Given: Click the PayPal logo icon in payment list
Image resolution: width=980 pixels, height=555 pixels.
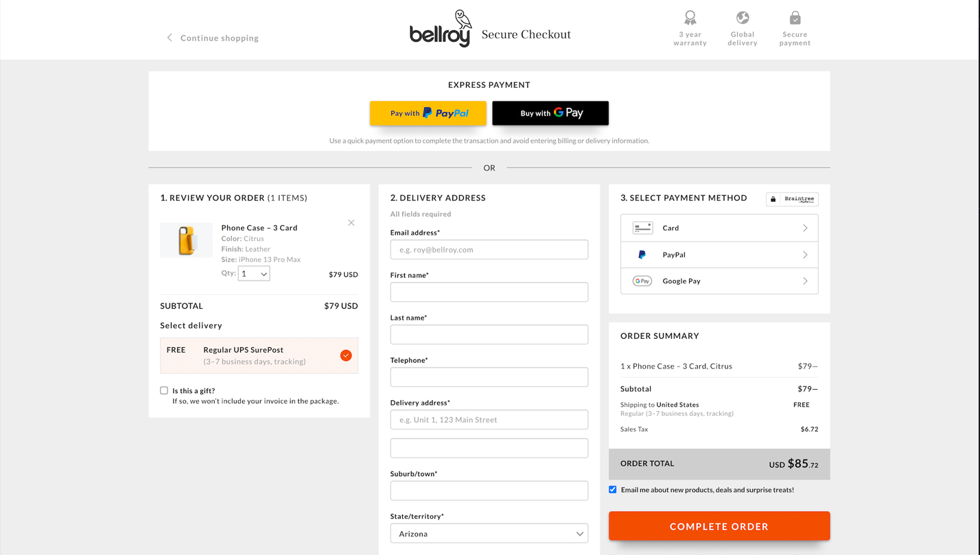Looking at the screenshot, I should click(642, 255).
